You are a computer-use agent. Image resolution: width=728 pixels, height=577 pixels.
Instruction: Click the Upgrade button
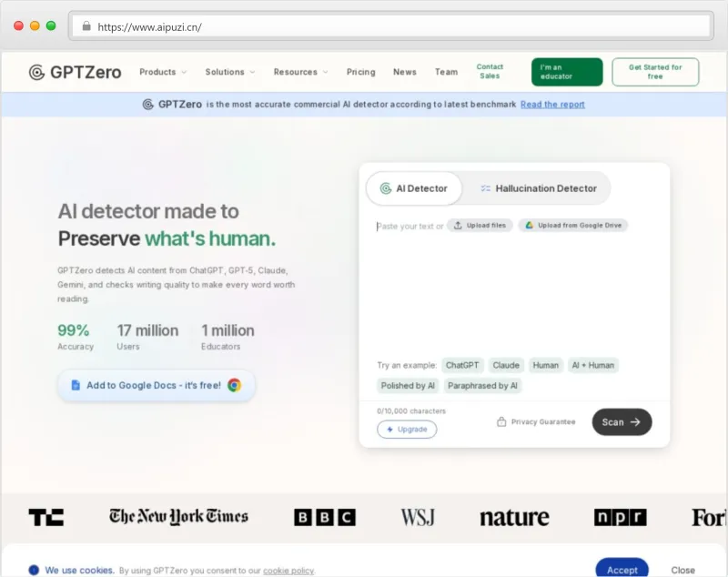pos(407,430)
